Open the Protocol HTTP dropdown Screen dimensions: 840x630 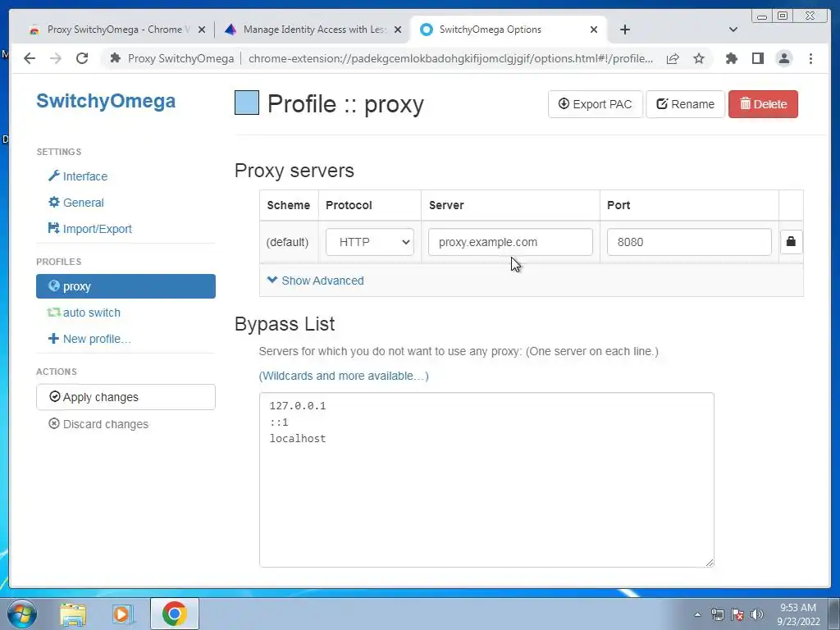[370, 242]
